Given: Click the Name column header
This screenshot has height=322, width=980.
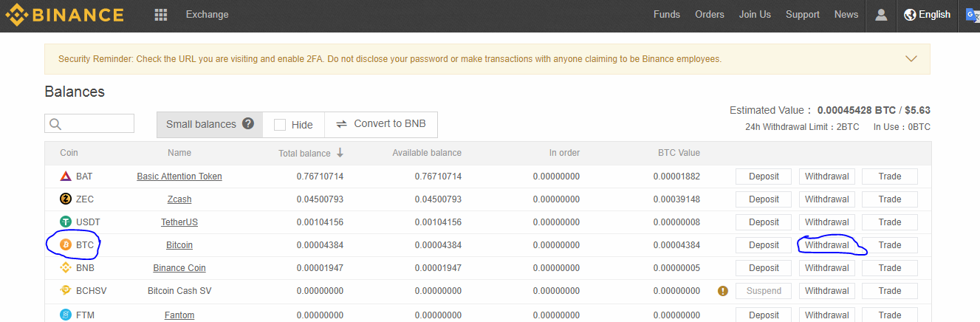Looking at the screenshot, I should 179,153.
